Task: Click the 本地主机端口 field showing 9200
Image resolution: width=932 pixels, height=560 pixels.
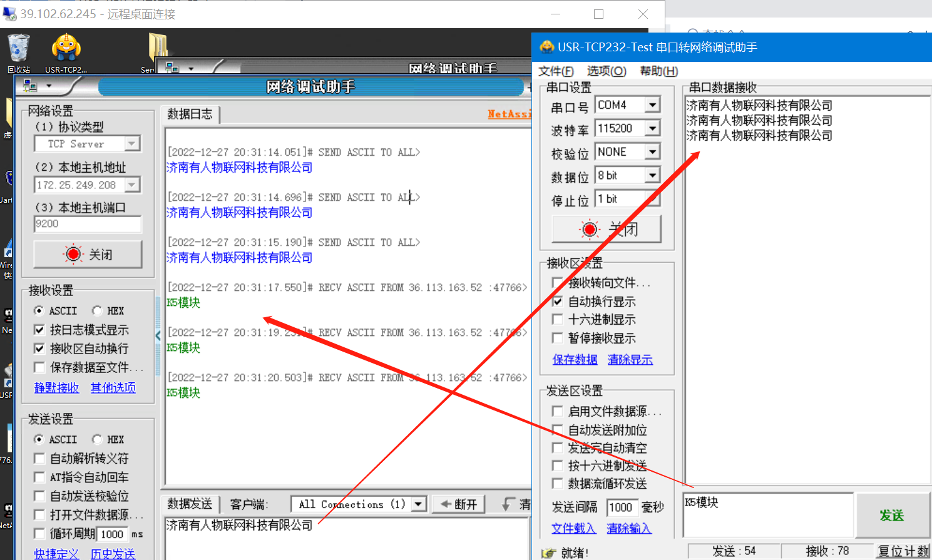Action: (x=87, y=224)
